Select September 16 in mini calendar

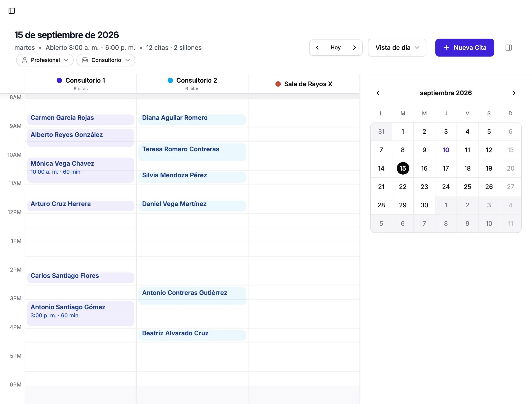tap(424, 168)
